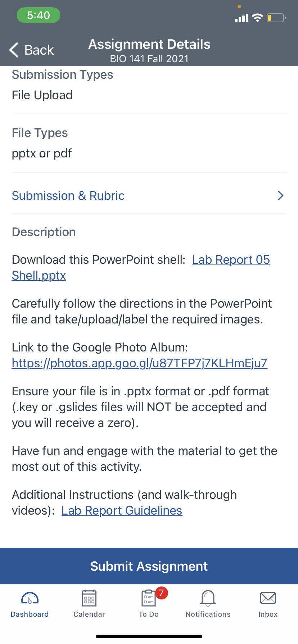Tap the red 7 badge on To Do
This screenshot has width=298, height=644.
(162, 593)
